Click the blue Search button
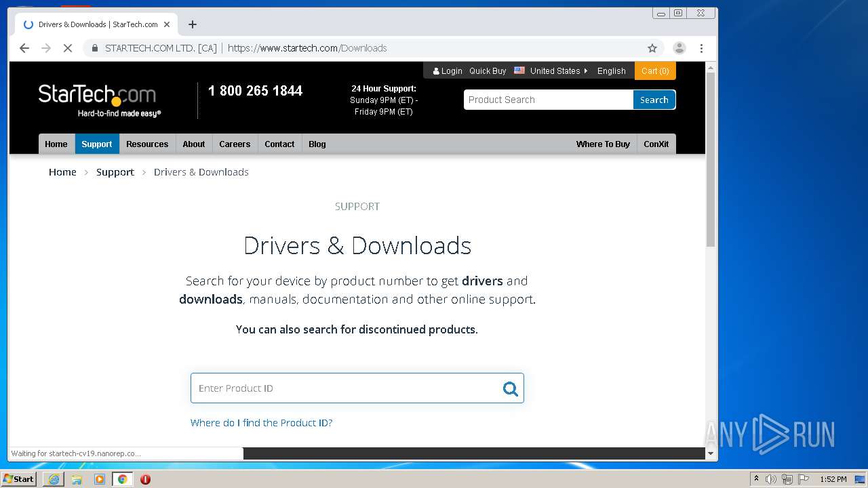Viewport: 868px width, 488px height. [x=654, y=100]
